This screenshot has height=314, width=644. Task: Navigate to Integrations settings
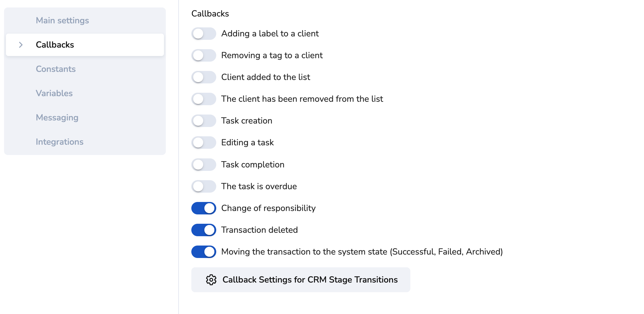click(x=59, y=142)
